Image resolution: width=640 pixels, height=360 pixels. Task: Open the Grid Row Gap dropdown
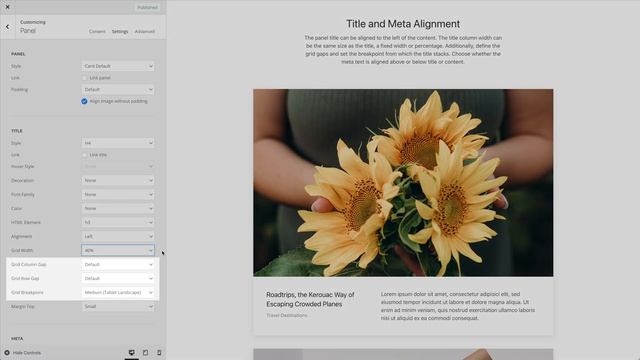[118, 278]
